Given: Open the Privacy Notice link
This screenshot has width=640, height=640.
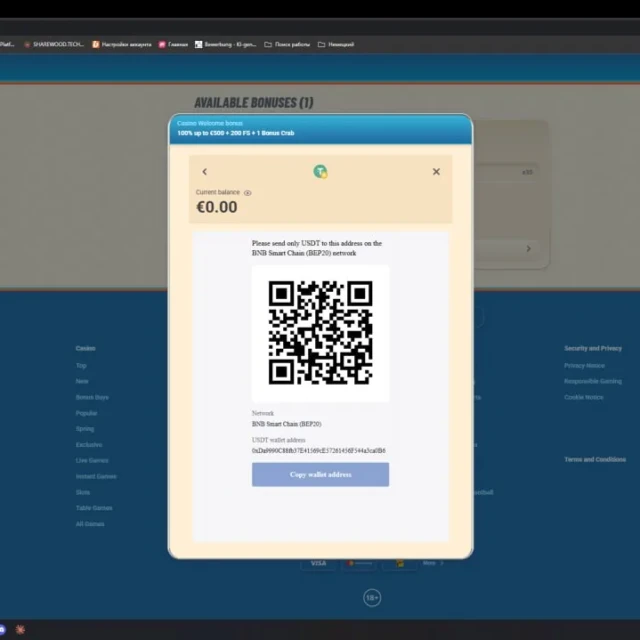Looking at the screenshot, I should 584,366.
